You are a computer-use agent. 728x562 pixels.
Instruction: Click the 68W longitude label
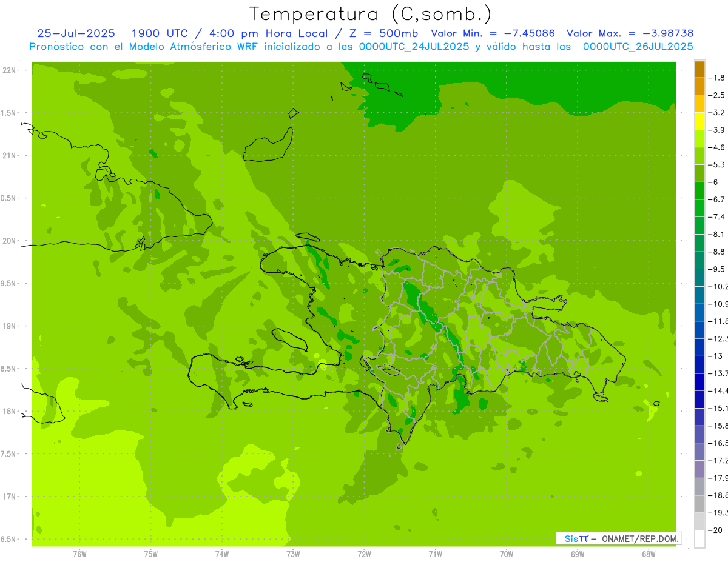(649, 554)
